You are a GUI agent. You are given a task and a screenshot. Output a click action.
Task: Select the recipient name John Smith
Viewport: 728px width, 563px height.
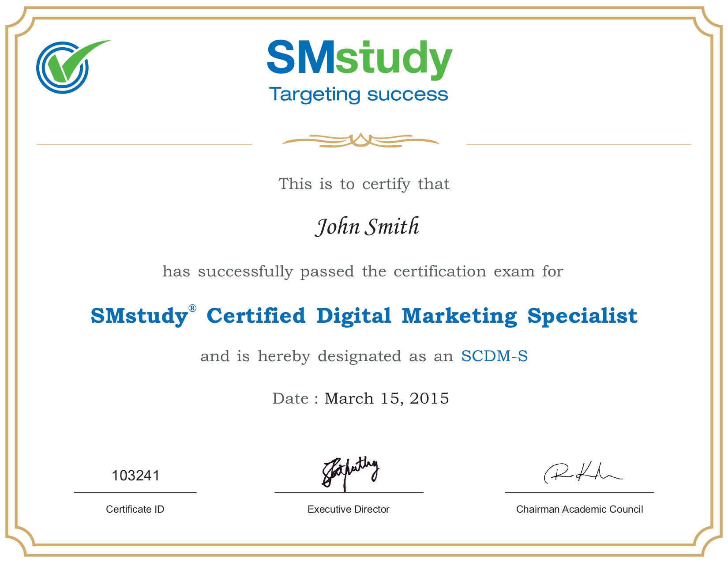367,227
